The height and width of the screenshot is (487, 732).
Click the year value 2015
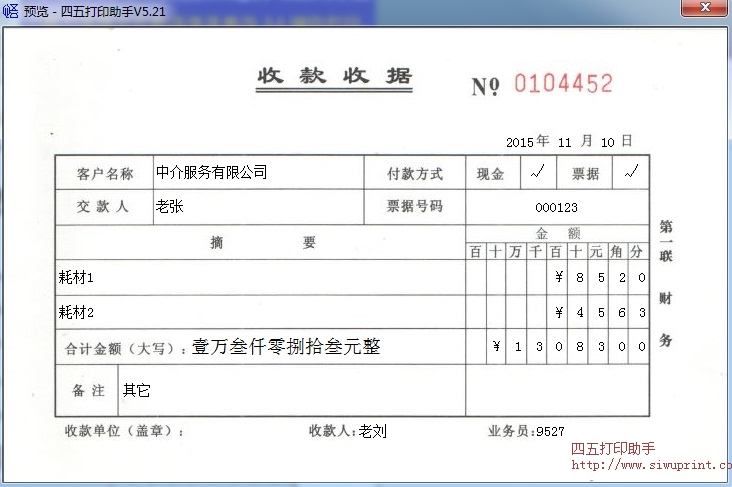(520, 142)
